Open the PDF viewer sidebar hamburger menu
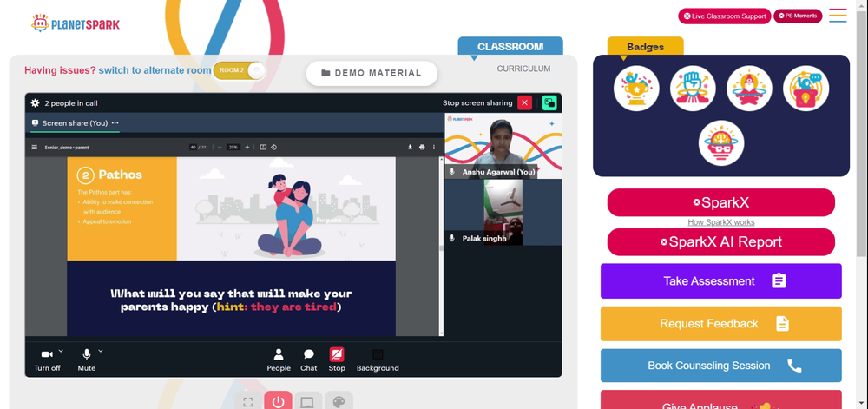Screen dimensions: 868x409 tap(35, 148)
